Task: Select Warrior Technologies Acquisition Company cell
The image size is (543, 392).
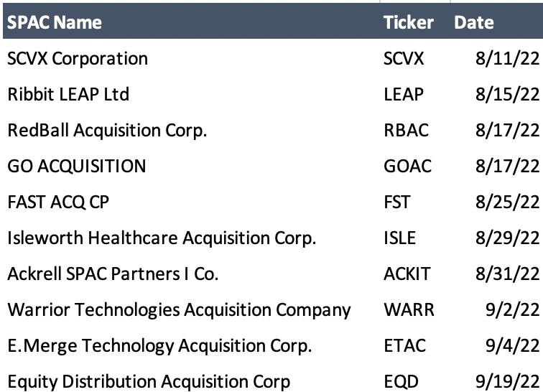Action: 179,309
